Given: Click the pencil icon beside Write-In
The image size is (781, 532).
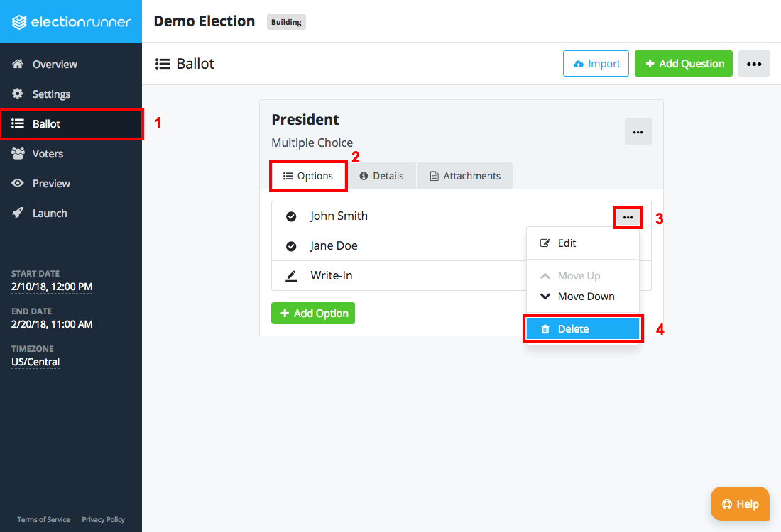Looking at the screenshot, I should coord(291,276).
